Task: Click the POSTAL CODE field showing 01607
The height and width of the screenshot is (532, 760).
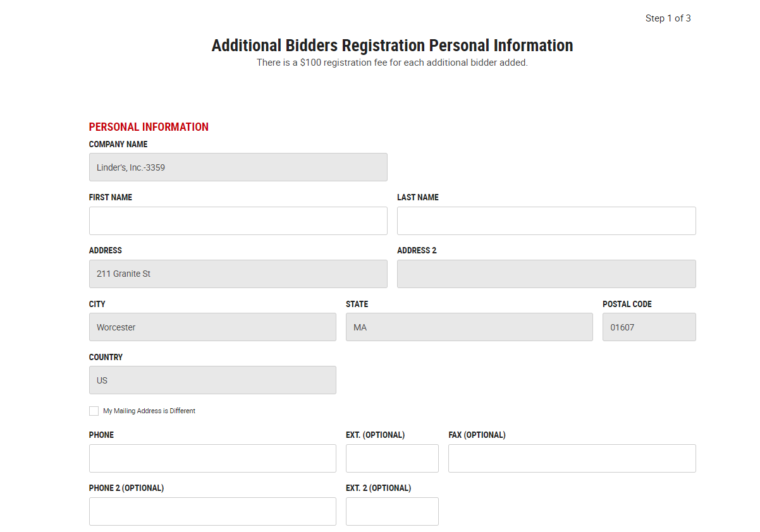Action: click(649, 327)
